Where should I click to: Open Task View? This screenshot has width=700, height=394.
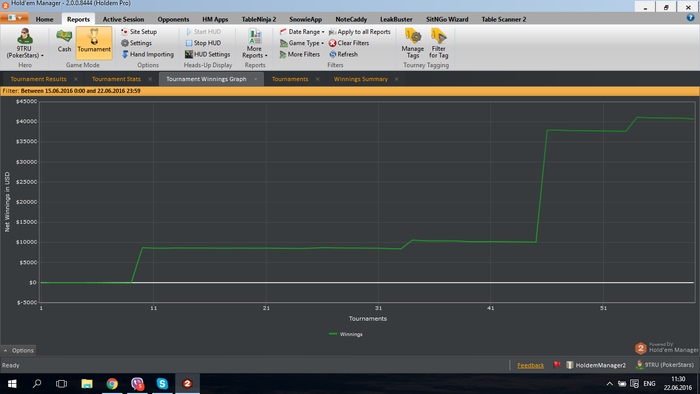61,383
